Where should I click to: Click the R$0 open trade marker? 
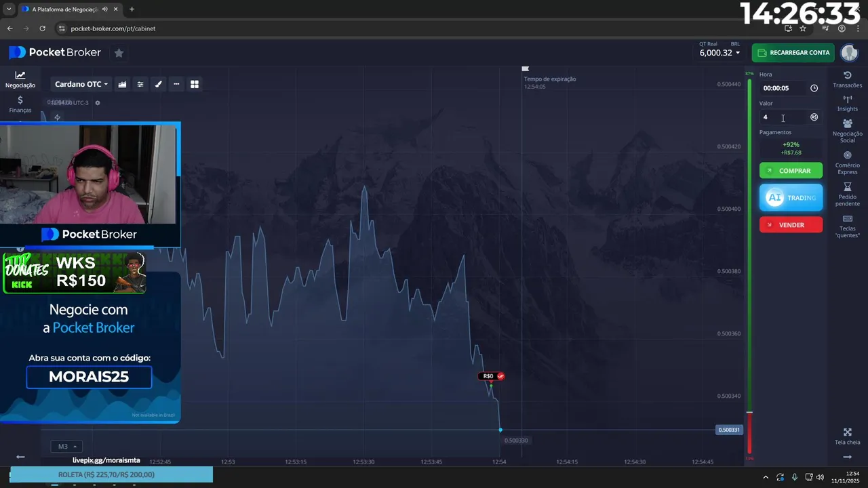[492, 376]
